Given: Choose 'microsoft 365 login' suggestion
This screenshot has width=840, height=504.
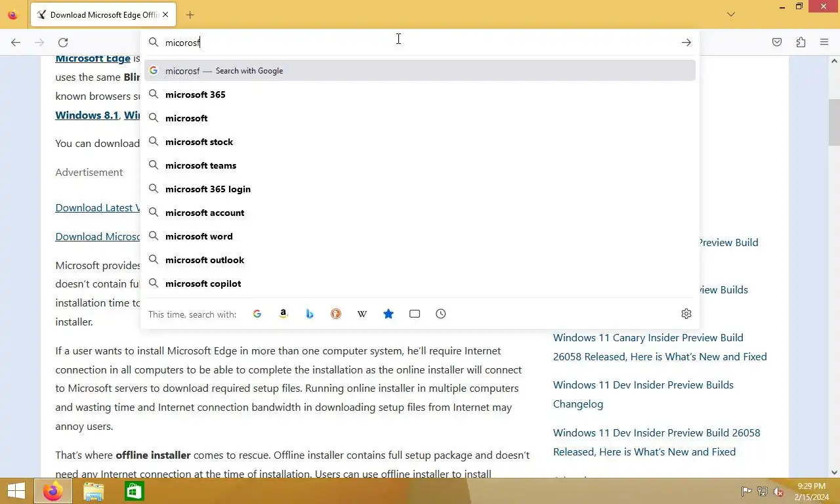Looking at the screenshot, I should pos(420,189).
